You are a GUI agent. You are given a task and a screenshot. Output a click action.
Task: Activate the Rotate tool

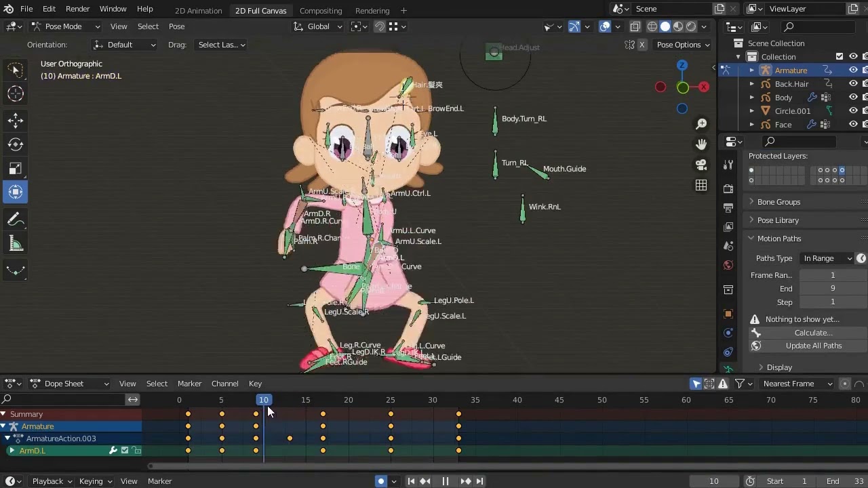coord(16,144)
